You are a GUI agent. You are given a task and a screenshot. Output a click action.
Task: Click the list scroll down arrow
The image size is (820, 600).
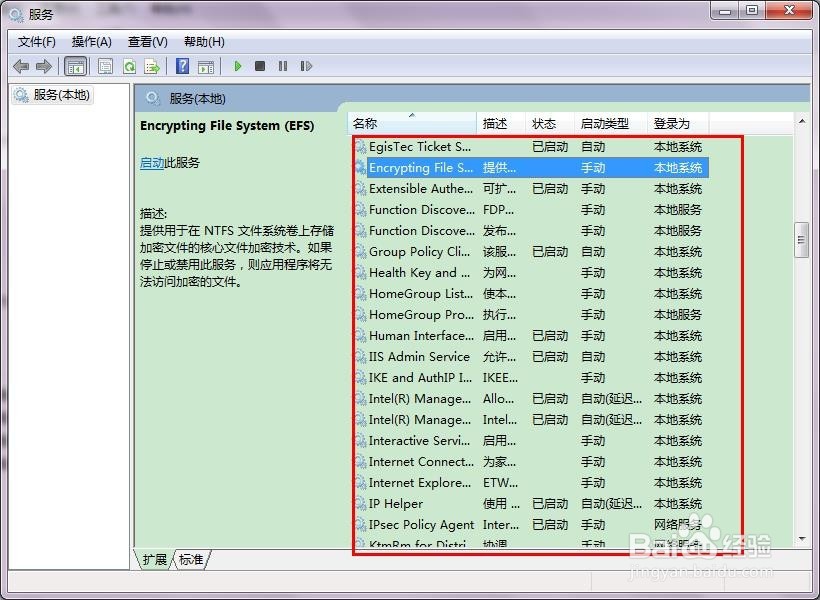(x=802, y=539)
